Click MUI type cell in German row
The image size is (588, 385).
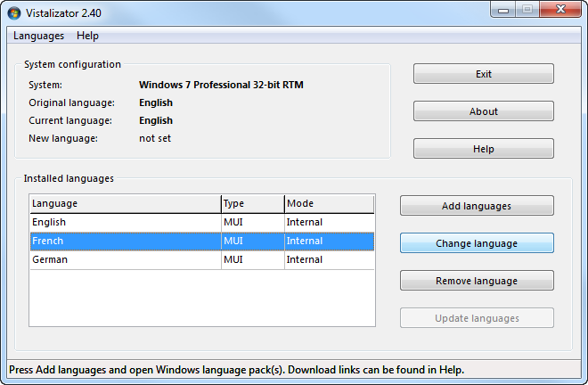click(253, 259)
